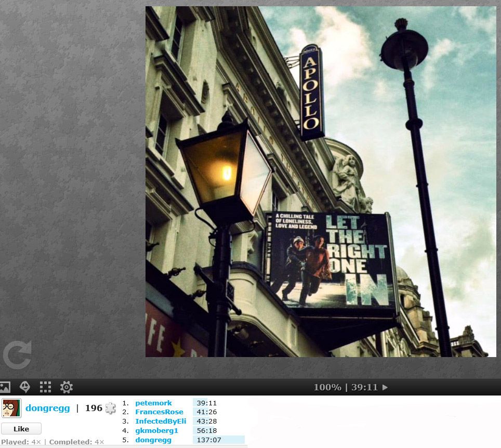Click the restart puzzle circular arrow icon

point(17,355)
